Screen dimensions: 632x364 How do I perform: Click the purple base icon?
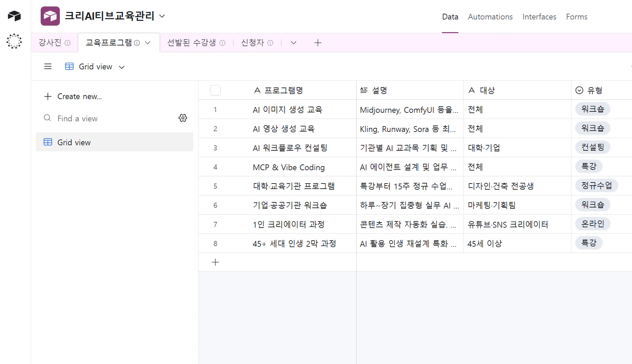(x=50, y=16)
